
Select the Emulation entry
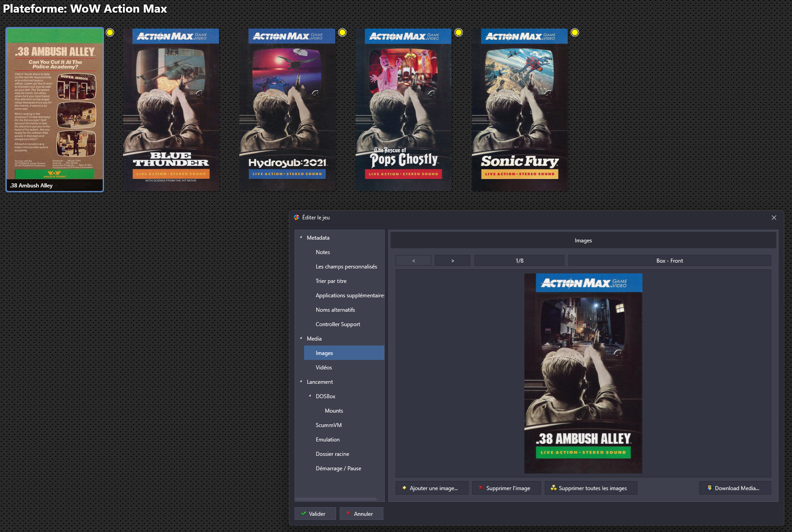(x=328, y=440)
